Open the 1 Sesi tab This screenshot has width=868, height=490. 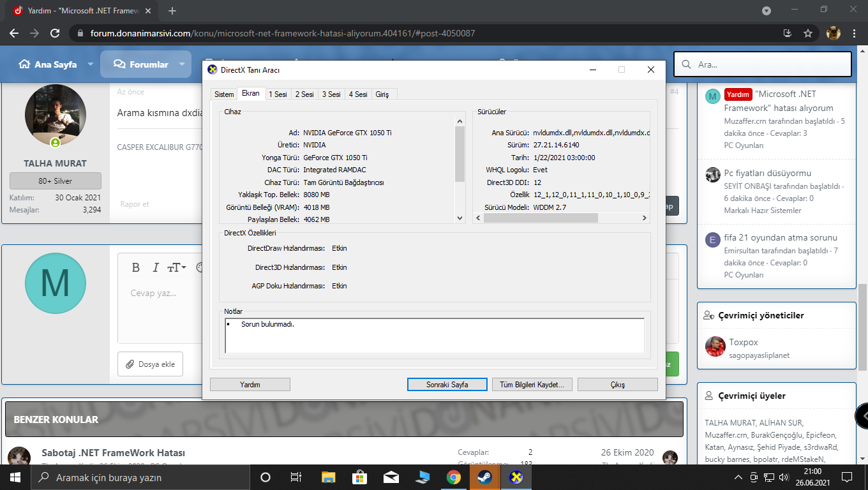pyautogui.click(x=278, y=94)
